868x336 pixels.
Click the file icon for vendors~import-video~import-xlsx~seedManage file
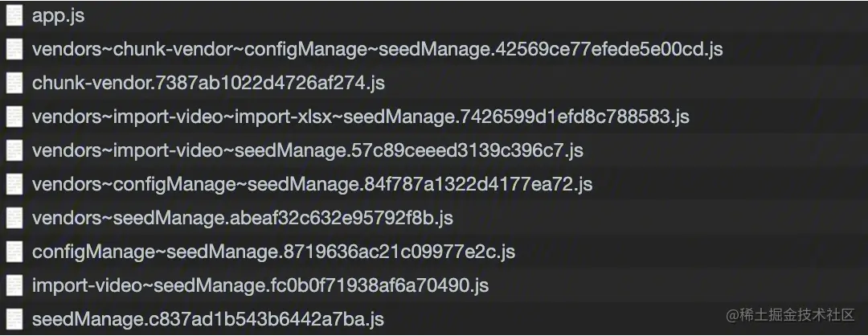point(13,117)
